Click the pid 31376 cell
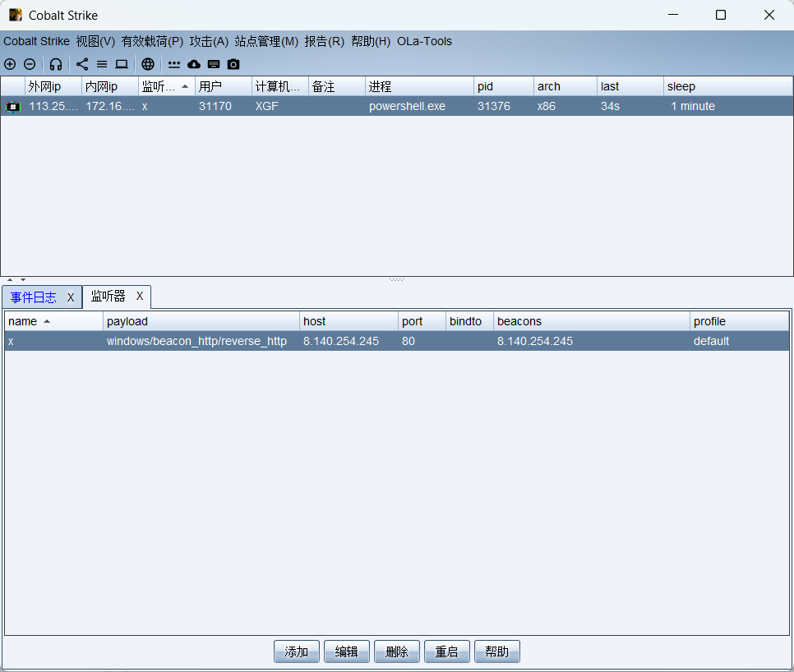Screen dimensions: 794x672 [504, 106]
